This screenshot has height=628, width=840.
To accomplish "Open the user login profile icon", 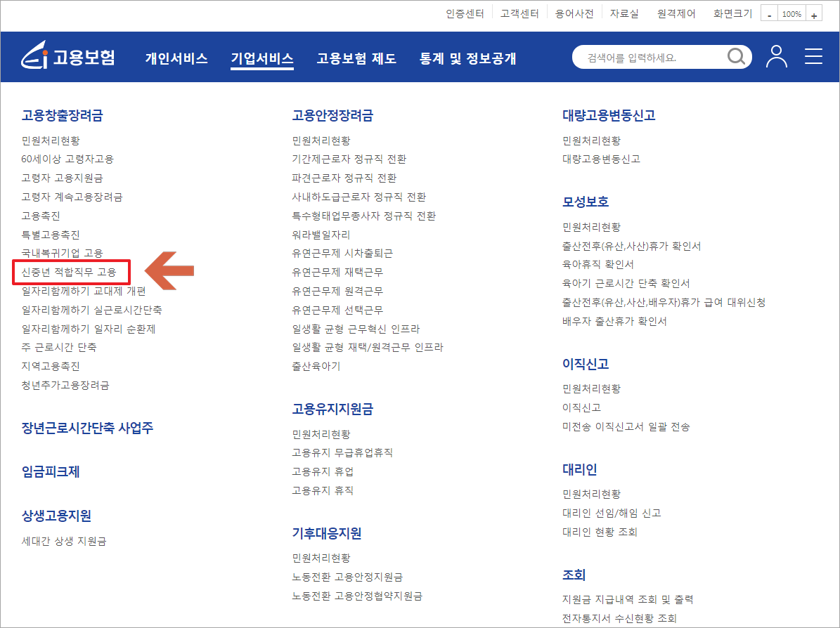I will coord(776,57).
